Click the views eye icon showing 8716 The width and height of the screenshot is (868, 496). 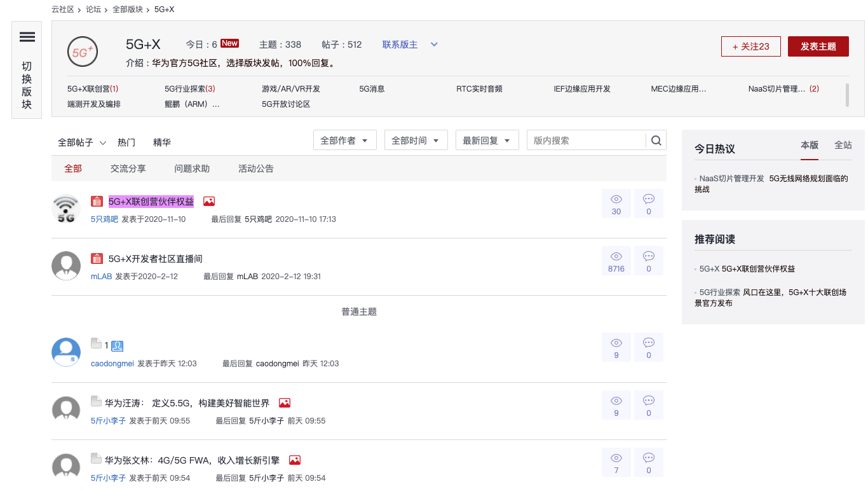pos(616,256)
